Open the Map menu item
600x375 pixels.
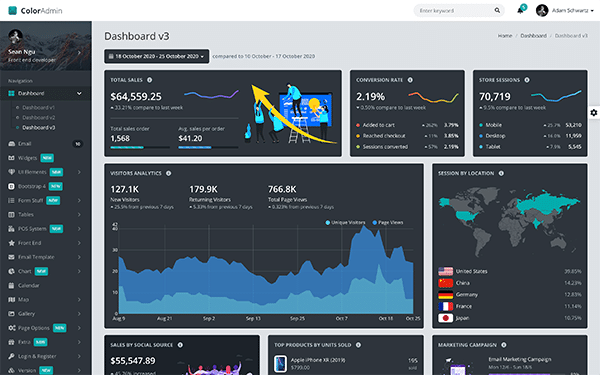pyautogui.click(x=46, y=300)
